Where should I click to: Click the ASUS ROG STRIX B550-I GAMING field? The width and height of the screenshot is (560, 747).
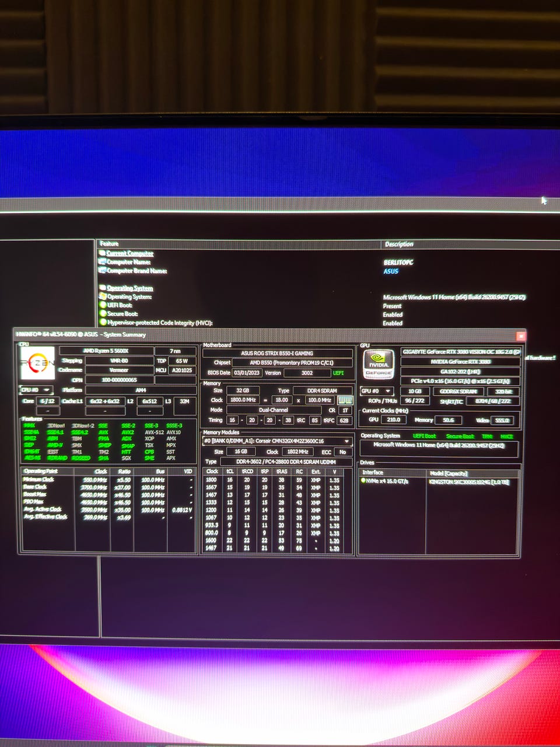point(277,353)
